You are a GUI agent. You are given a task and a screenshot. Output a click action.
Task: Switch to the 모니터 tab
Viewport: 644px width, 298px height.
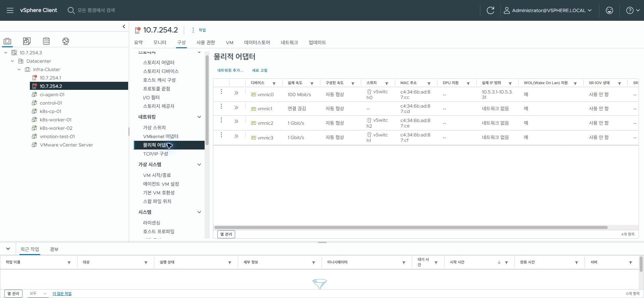160,43
